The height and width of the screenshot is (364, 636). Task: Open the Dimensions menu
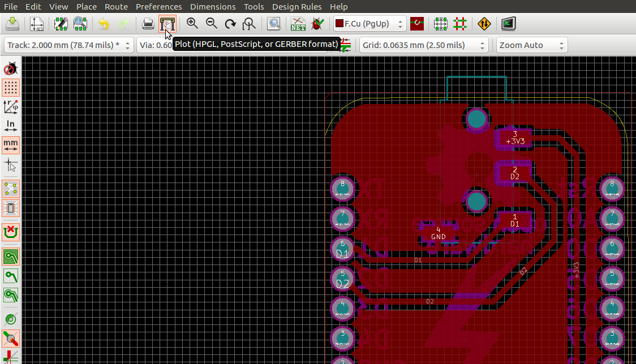213,6
